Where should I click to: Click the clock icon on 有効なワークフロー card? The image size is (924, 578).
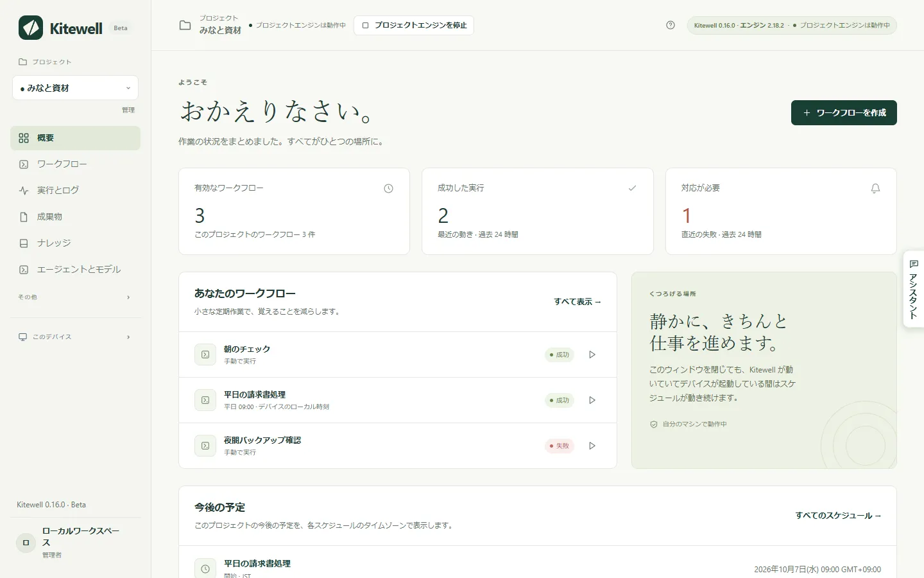(388, 188)
